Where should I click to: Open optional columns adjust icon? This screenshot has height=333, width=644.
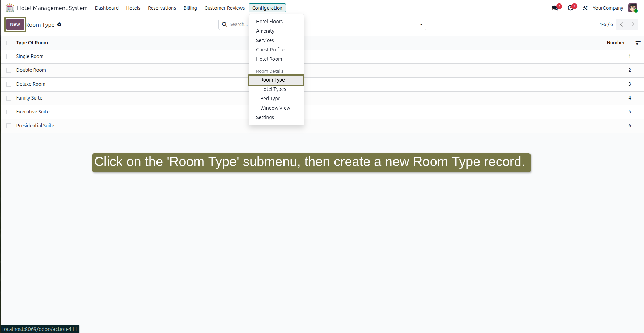pos(638,43)
